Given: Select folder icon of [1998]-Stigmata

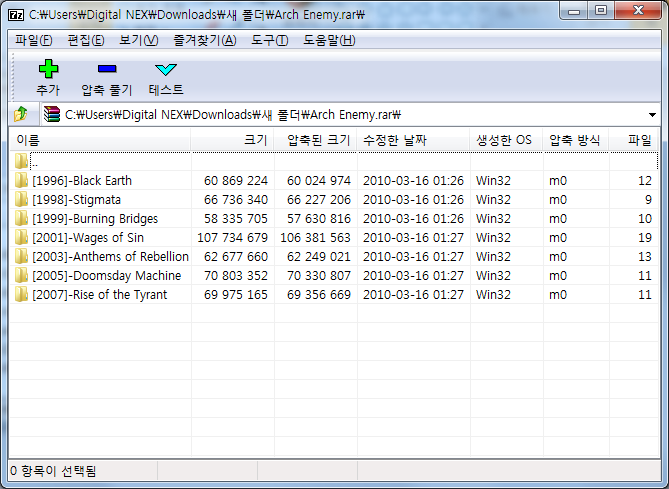Looking at the screenshot, I should tap(21, 199).
